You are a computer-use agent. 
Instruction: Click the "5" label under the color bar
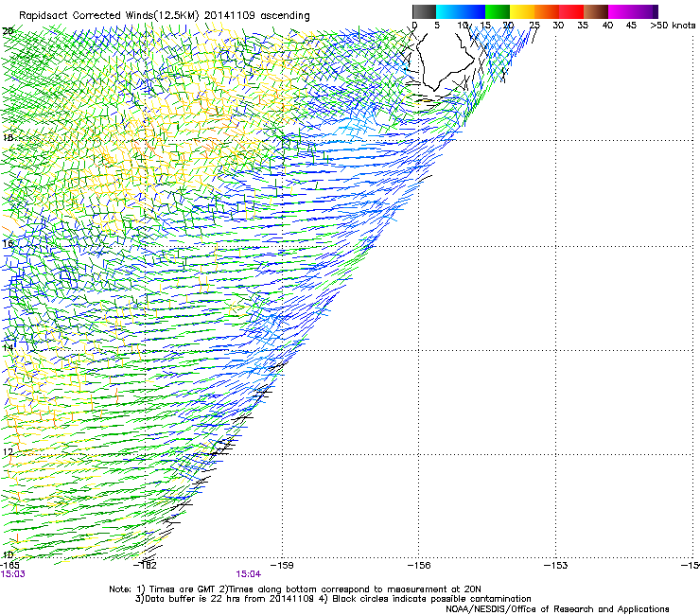pos(437,26)
